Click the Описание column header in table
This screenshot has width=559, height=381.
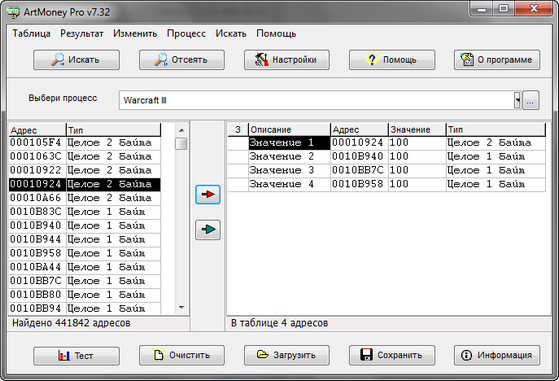coord(289,130)
